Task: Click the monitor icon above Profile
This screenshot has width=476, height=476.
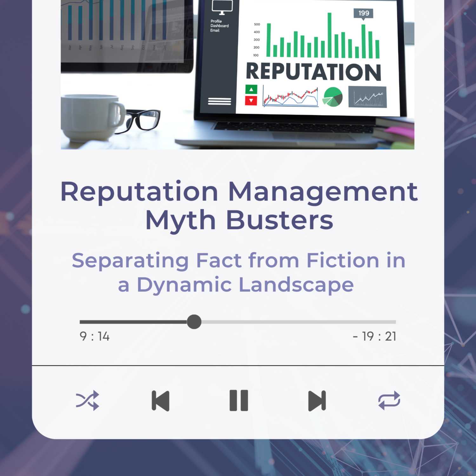Action: [222, 8]
